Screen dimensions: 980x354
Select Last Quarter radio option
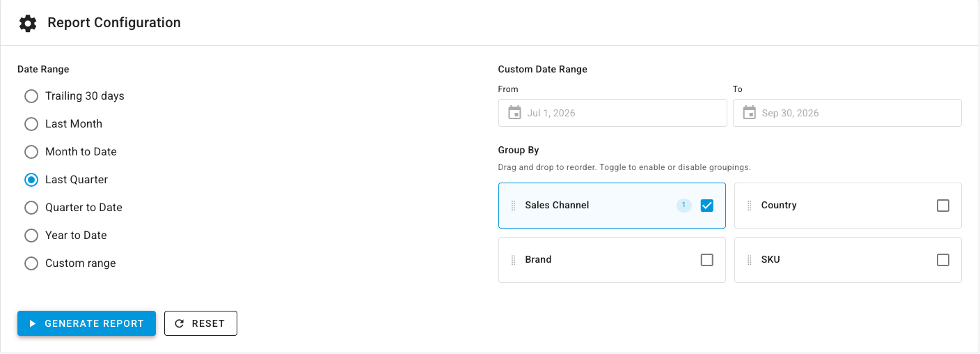[x=31, y=180]
